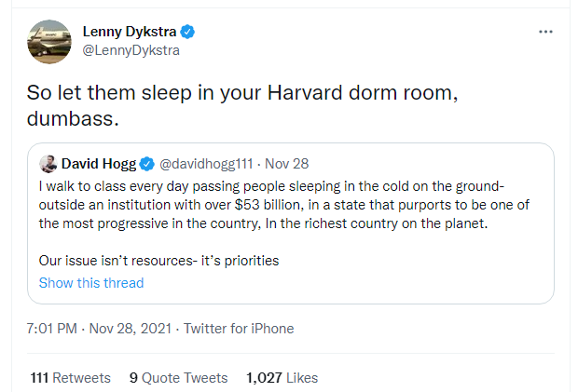Open the @LennyDykstra handle

(131, 50)
